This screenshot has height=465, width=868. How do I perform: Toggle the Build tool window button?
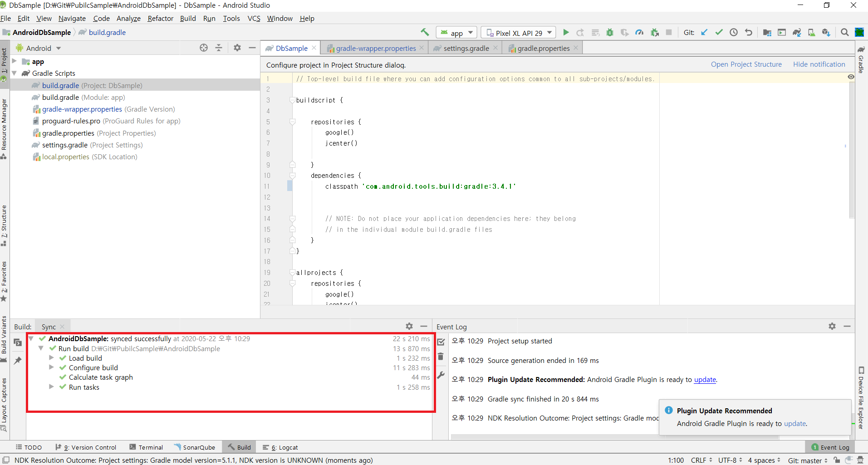pyautogui.click(x=239, y=447)
